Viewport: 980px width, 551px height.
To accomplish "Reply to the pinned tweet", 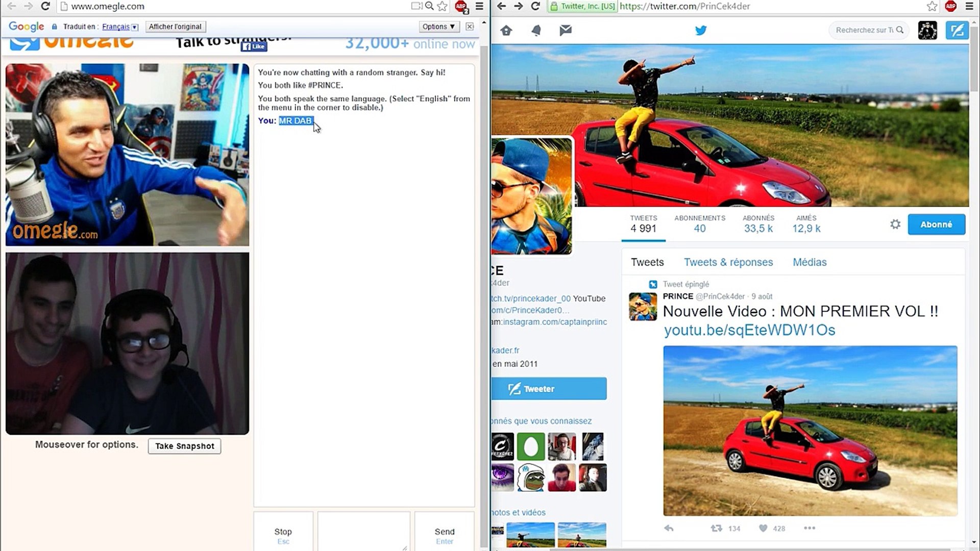I will 669,529.
